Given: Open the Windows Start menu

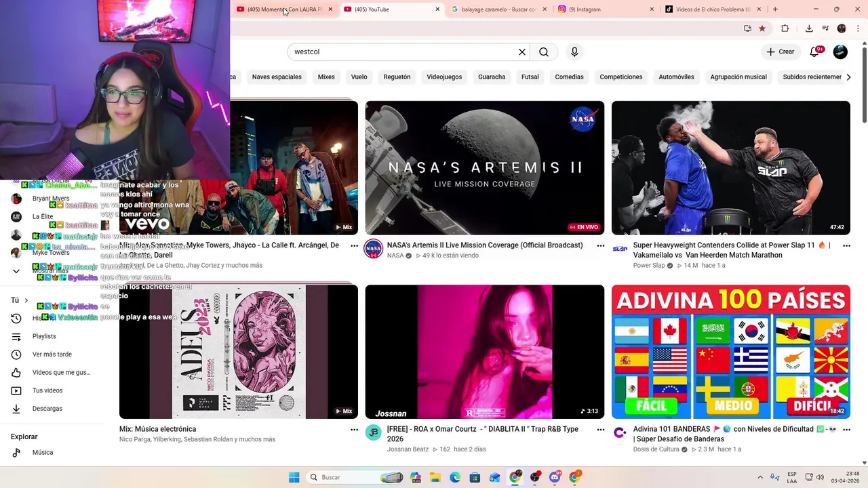Looking at the screenshot, I should [x=294, y=478].
